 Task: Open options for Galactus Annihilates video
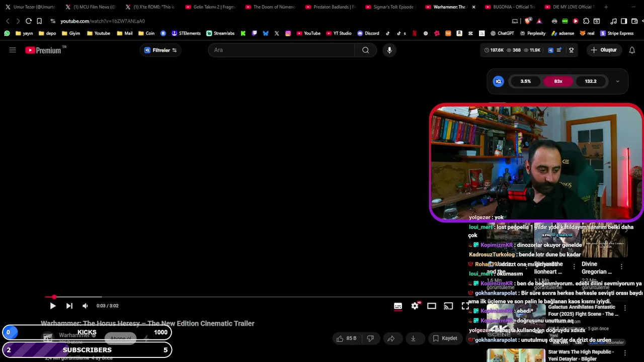click(625, 308)
